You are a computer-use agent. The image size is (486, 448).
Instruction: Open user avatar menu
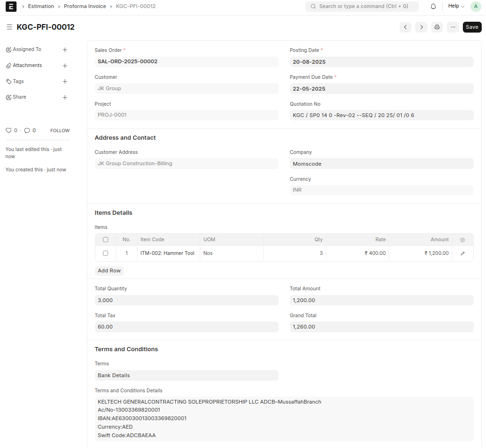coord(475,7)
